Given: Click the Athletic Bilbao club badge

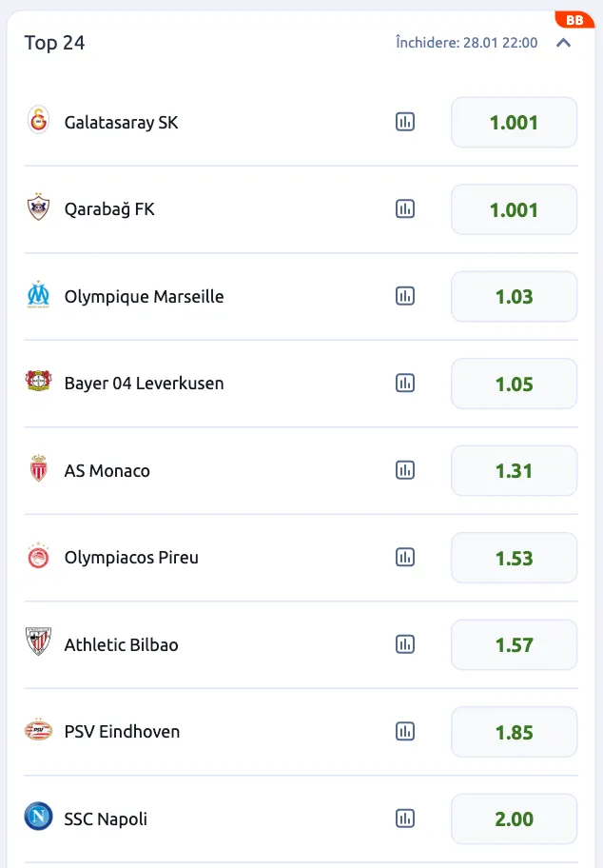Looking at the screenshot, I should (x=38, y=644).
